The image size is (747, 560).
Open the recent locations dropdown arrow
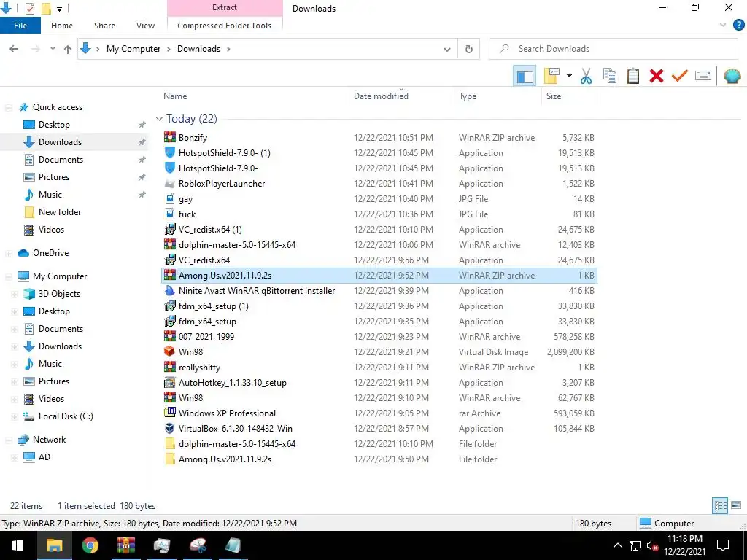pyautogui.click(x=53, y=49)
